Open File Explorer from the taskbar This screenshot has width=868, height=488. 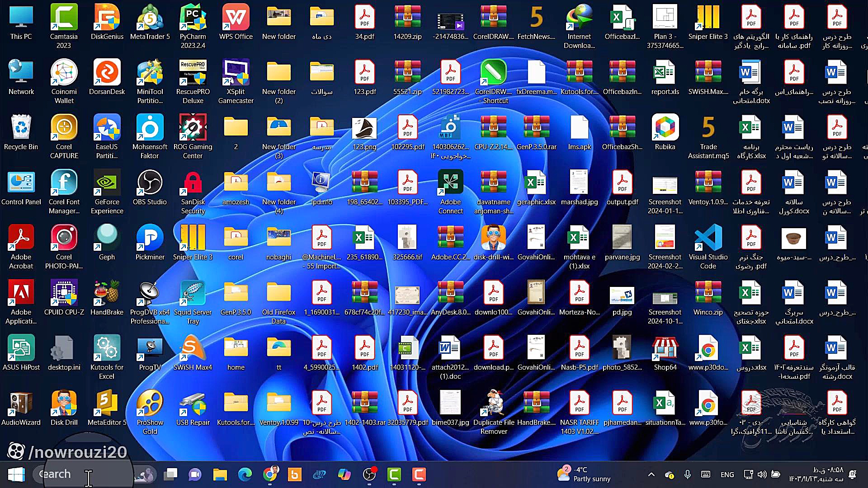tap(220, 474)
